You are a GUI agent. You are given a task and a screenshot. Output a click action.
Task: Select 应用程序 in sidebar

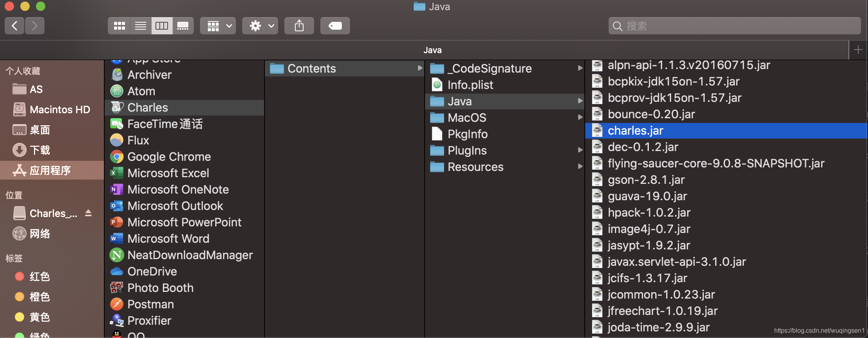click(52, 170)
